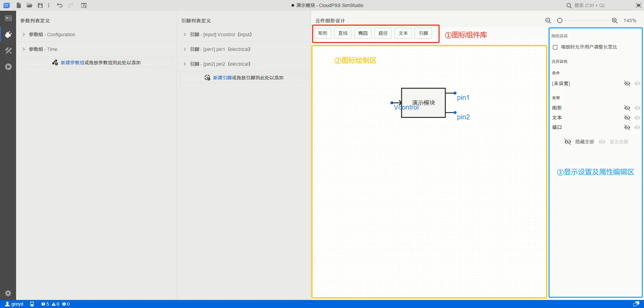Viewport: 644px width, 308px height.
Task: Undo the last action
Action: [x=60, y=5]
